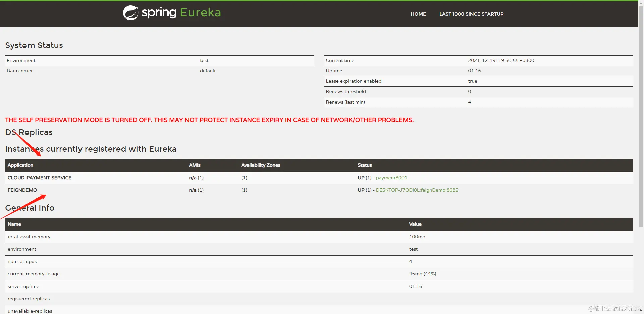Select the Lease expiration enabled value true

472,81
